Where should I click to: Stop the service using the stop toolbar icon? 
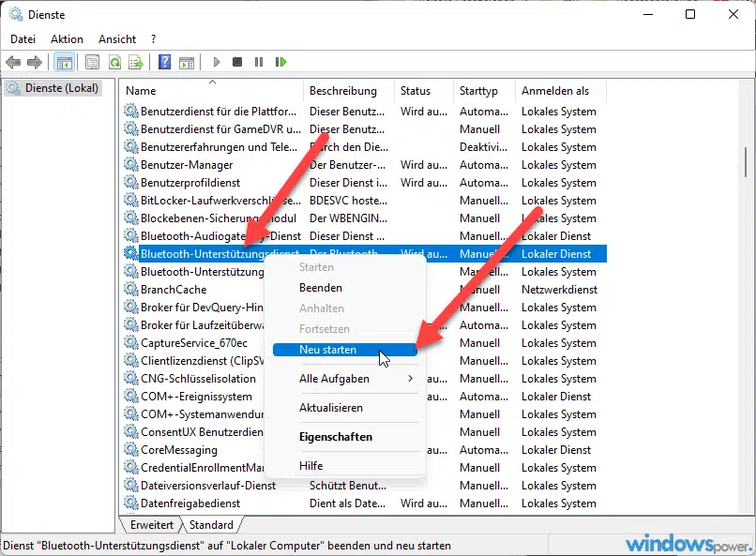coord(238,62)
